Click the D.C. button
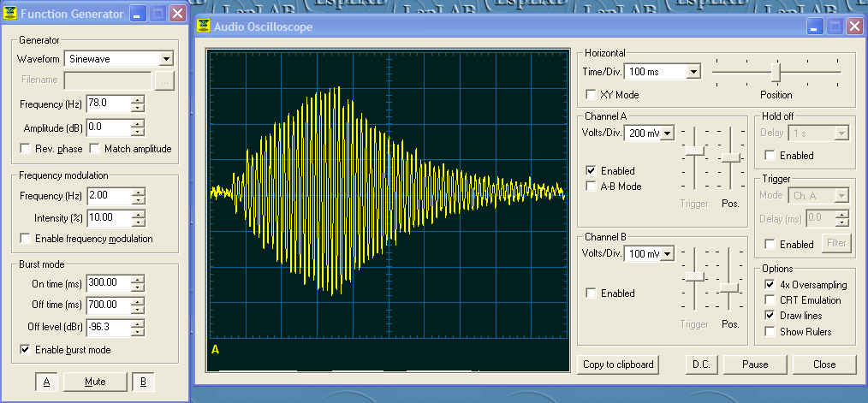Viewport: 868px width, 403px height. click(701, 364)
